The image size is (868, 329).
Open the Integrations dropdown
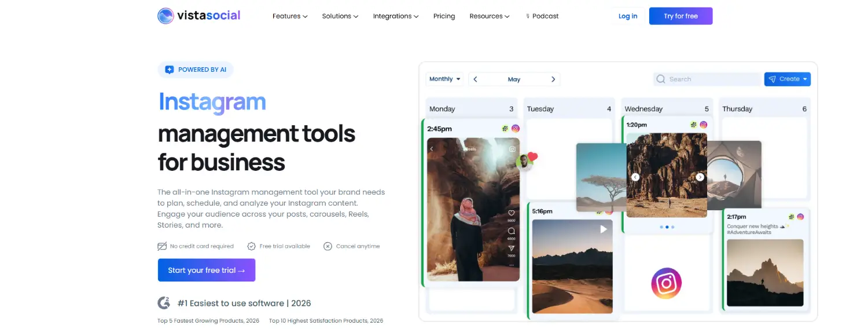click(x=396, y=16)
